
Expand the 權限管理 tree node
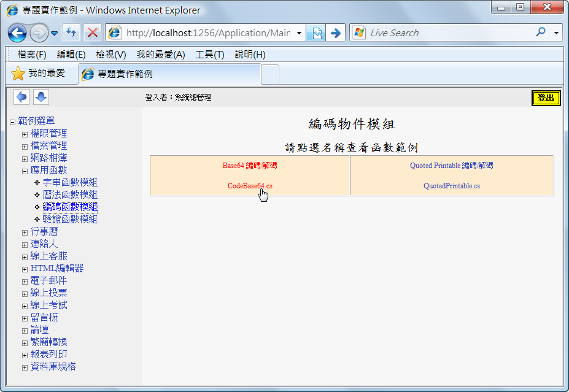click(25, 134)
